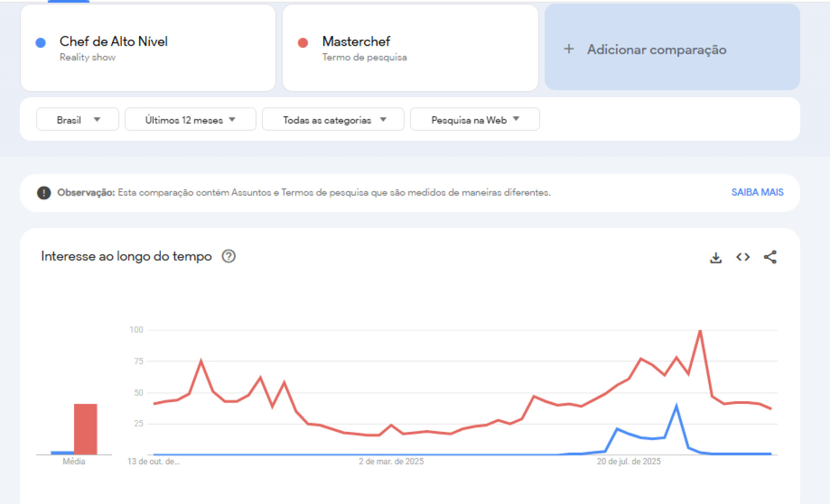Select the Masterchef comparison card
Screen dimensions: 830x504
[410, 48]
